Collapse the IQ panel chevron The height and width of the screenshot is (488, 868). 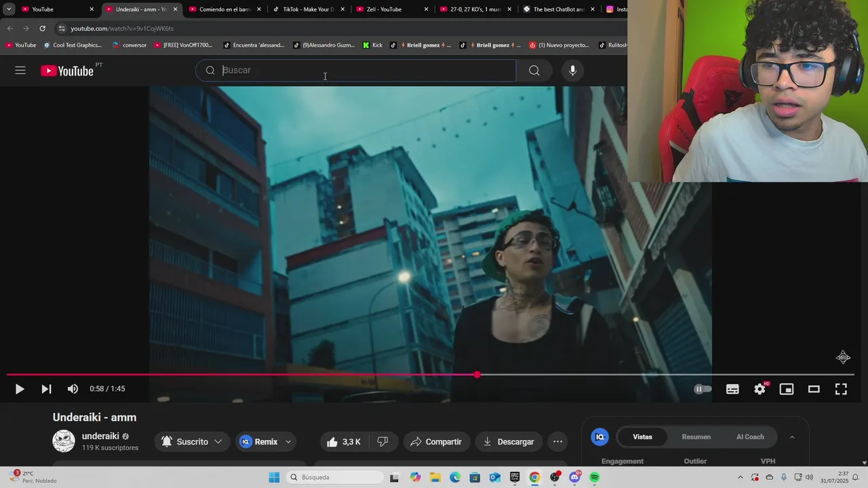coord(792,437)
